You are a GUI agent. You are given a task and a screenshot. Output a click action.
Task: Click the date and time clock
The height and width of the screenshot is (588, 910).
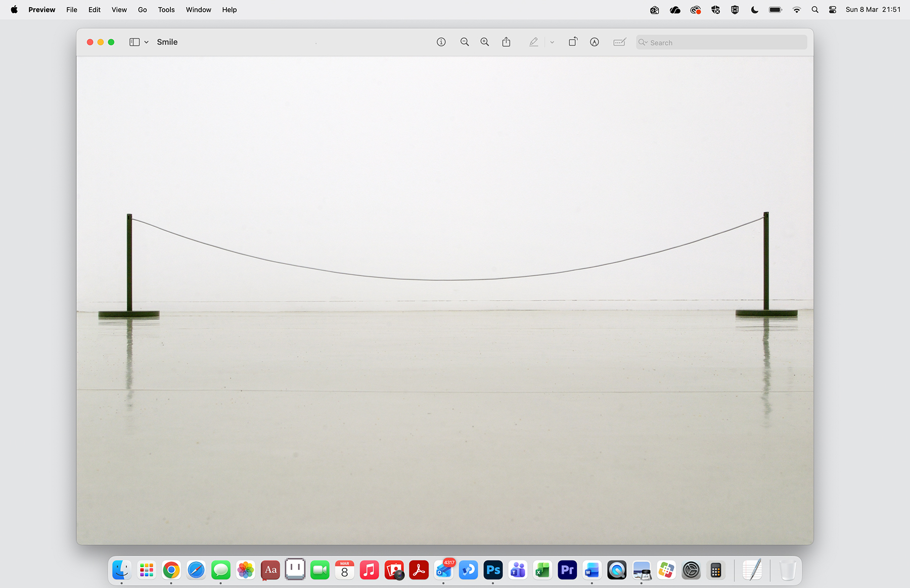click(873, 10)
